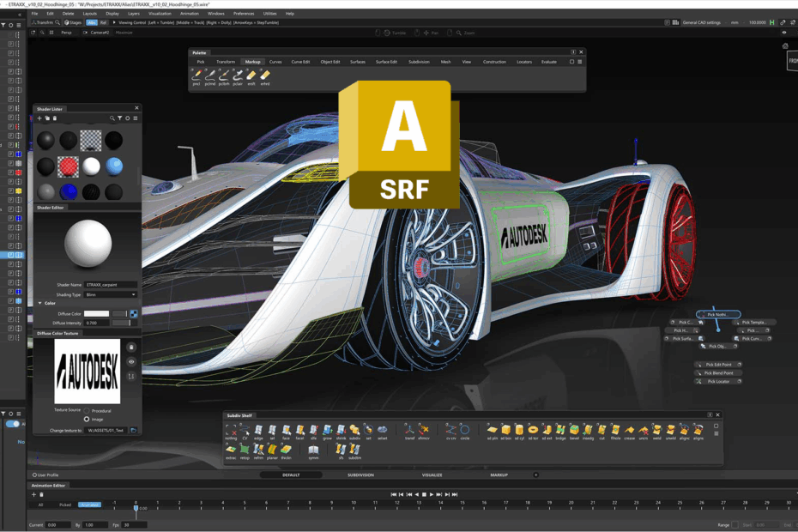Screen dimensions: 798x532
Task: Select Procedural texture source option
Action: [x=88, y=411]
